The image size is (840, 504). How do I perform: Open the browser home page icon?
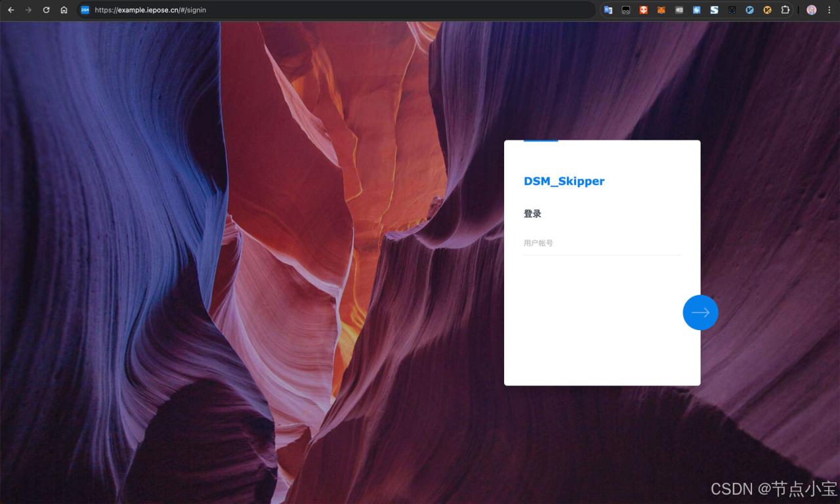[x=64, y=10]
